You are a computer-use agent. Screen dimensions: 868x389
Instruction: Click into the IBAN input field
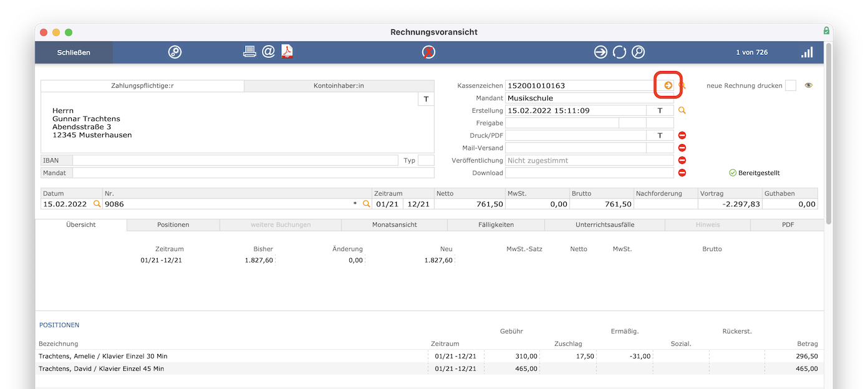tap(235, 160)
